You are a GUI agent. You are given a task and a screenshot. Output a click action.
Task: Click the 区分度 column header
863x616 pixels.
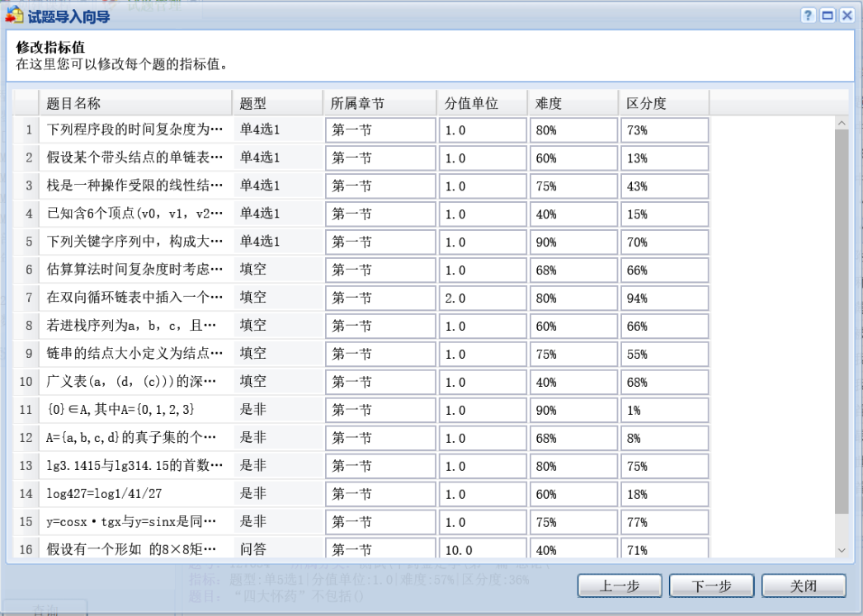[x=663, y=103]
